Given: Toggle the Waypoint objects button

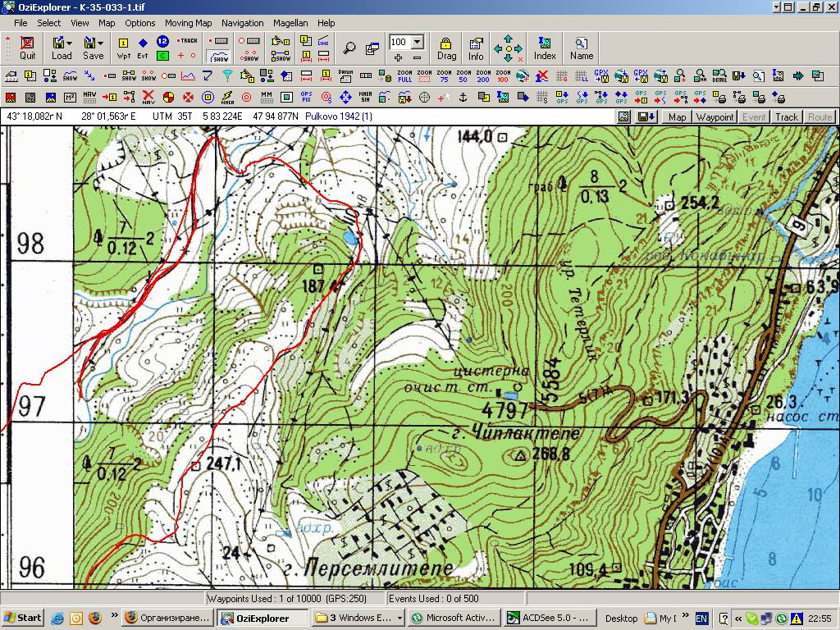Looking at the screenshot, I should pos(714,117).
